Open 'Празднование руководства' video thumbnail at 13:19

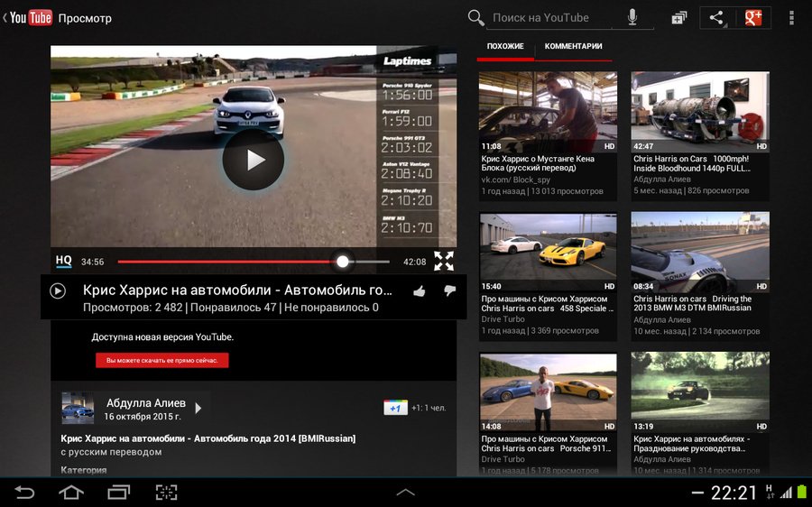(x=700, y=392)
